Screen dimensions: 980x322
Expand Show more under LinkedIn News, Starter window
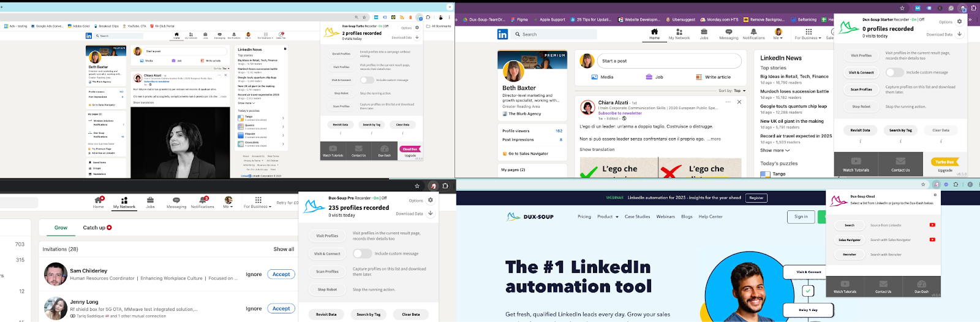pos(775,150)
